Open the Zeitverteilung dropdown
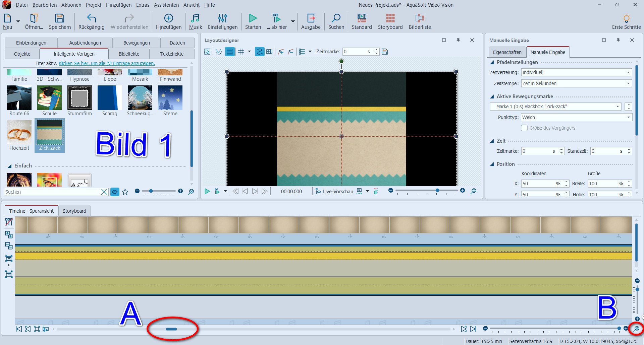Viewport: 644px width, 345px height. 576,72
